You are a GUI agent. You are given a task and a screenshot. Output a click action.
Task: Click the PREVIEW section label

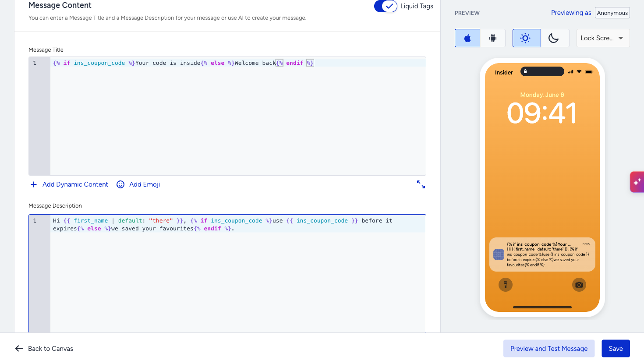point(467,13)
